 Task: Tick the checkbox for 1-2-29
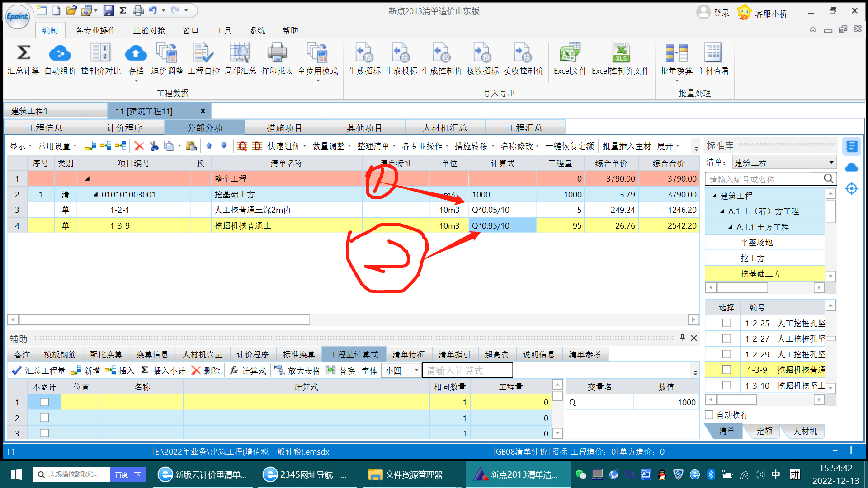[726, 354]
